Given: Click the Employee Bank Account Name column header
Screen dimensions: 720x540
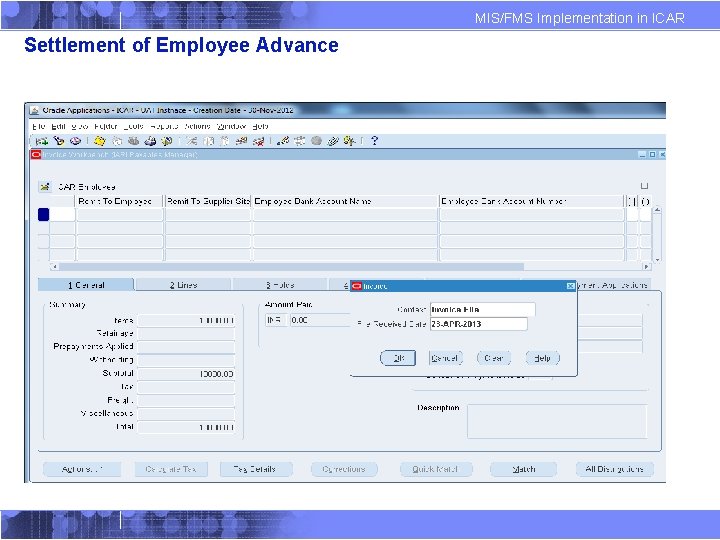Looking at the screenshot, I should 345,201.
